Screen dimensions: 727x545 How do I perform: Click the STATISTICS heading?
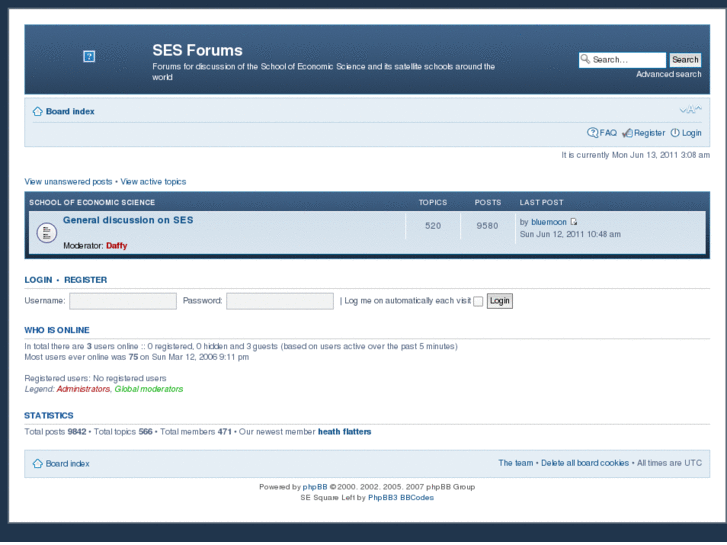[49, 416]
